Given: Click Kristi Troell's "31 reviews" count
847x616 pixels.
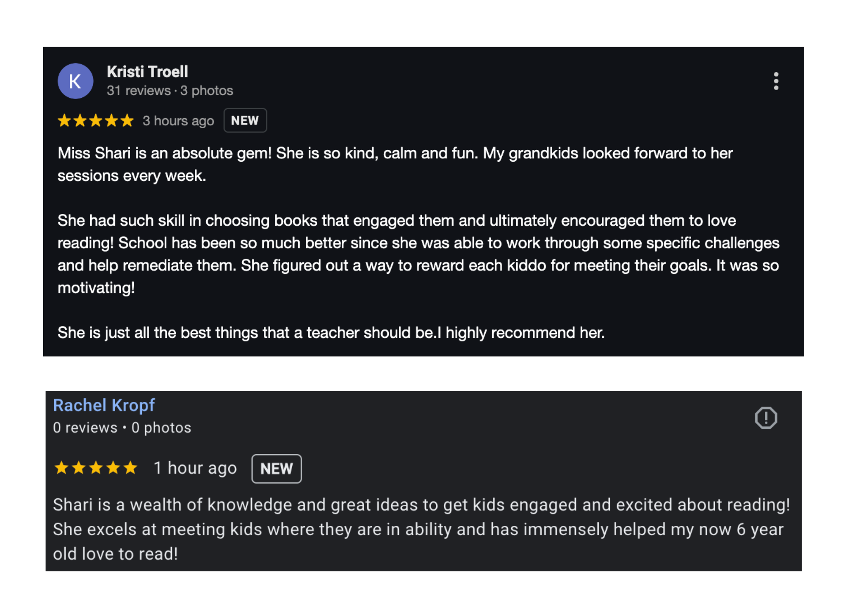Looking at the screenshot, I should pyautogui.click(x=138, y=91).
